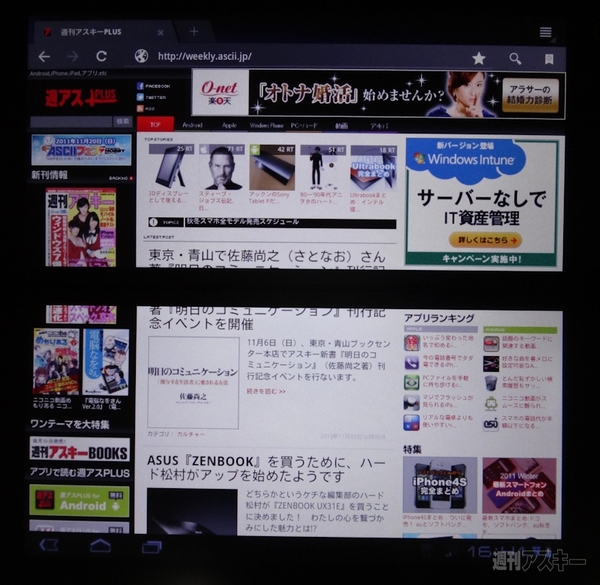Viewport: 600px width, 585px height.
Task: Click the アラサーの結婚力診断 button
Action: 530,95
